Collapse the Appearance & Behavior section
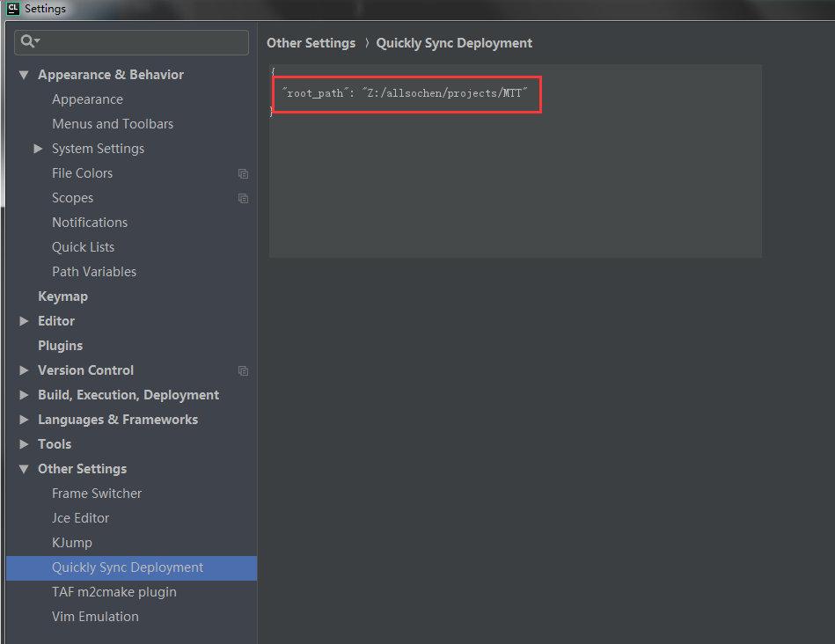Image resolution: width=835 pixels, height=644 pixels. 24,75
